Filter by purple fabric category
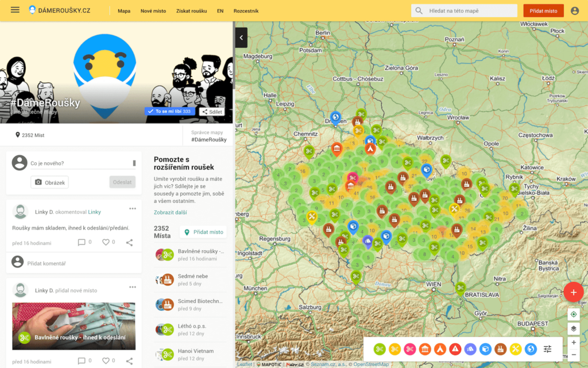This screenshot has height=368, width=588. [470, 349]
